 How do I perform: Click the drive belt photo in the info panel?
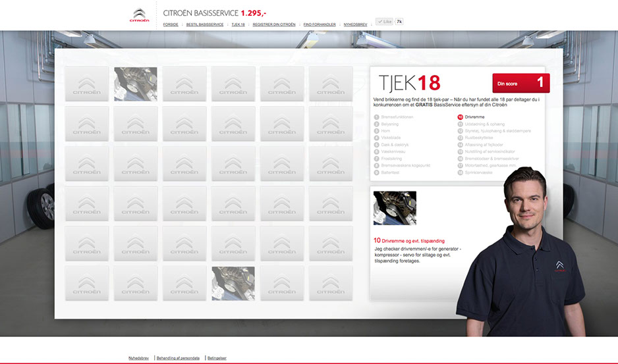click(395, 208)
